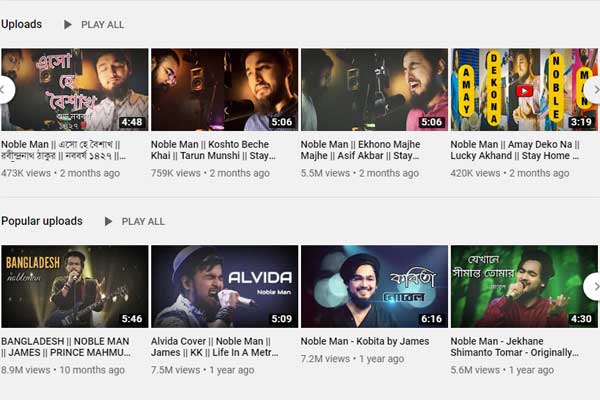
Task: Play the ALVIDA cover video thumbnail
Action: [x=224, y=287]
